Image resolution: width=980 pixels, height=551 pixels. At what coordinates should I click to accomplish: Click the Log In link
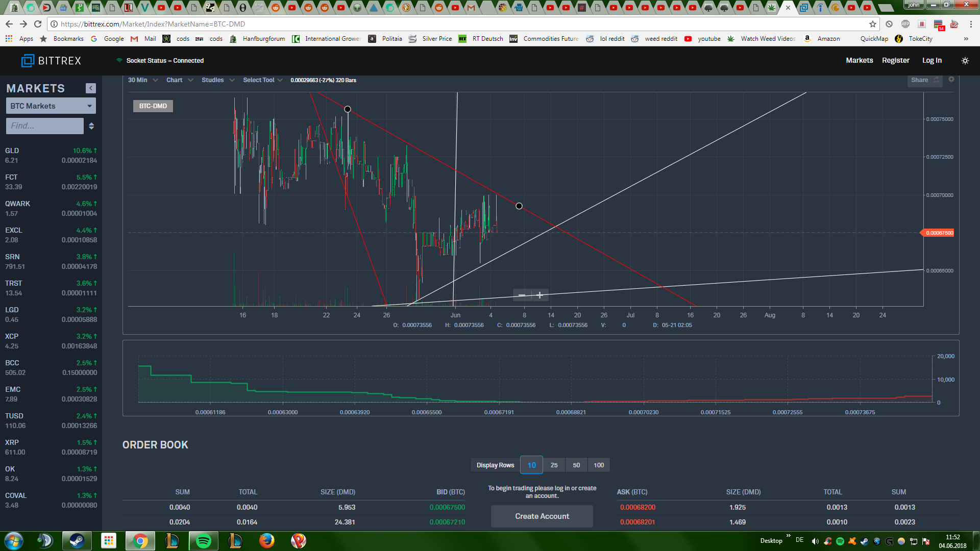tap(932, 60)
